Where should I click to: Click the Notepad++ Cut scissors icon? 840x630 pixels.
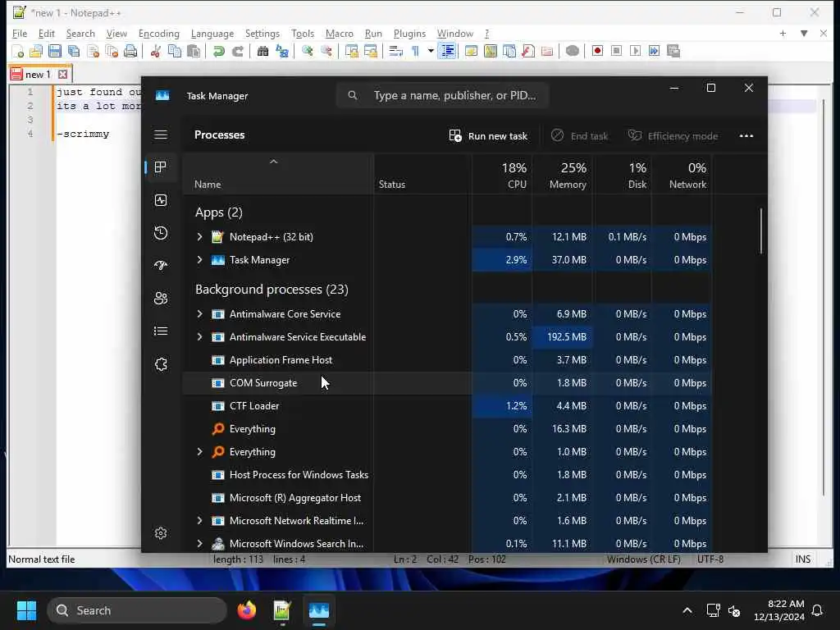click(155, 51)
